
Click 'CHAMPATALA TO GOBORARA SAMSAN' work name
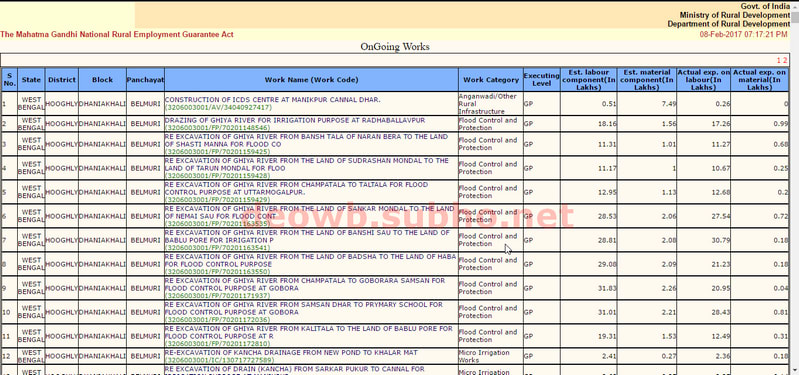305,284
